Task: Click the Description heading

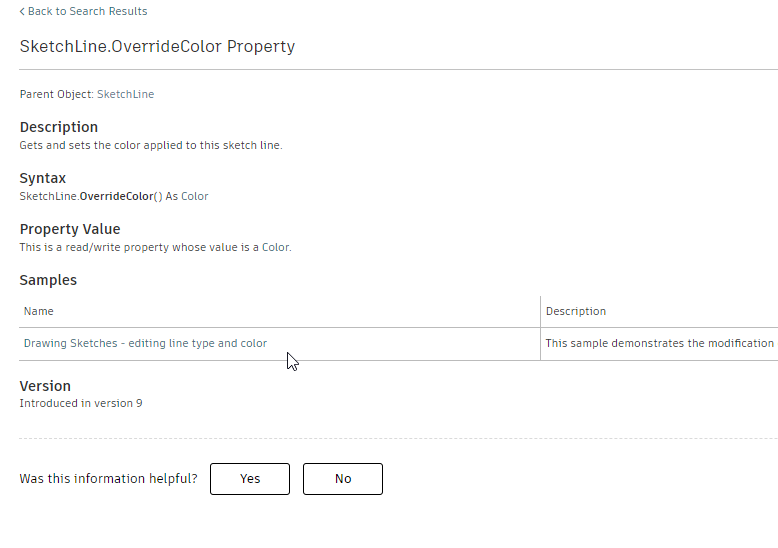Action: 59,127
